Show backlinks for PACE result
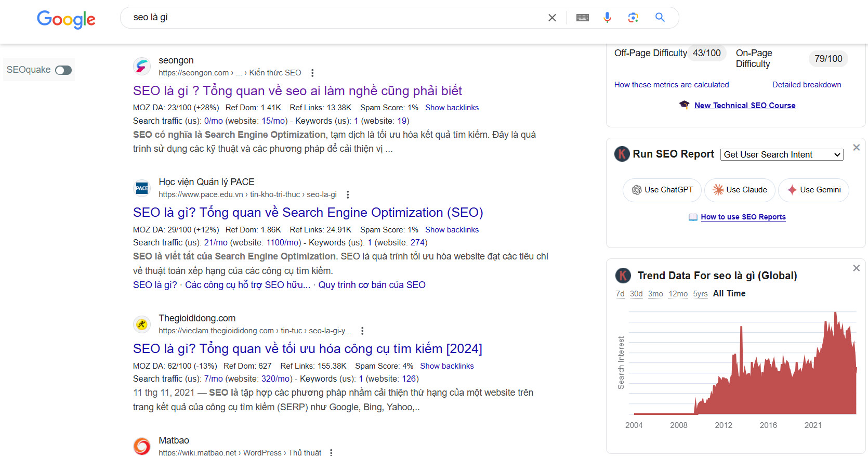This screenshot has width=868, height=456. click(452, 230)
